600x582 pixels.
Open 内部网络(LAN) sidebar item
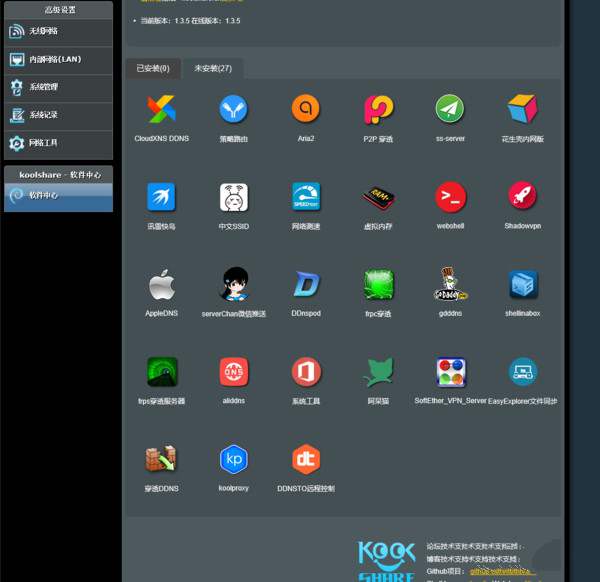pyautogui.click(x=57, y=59)
